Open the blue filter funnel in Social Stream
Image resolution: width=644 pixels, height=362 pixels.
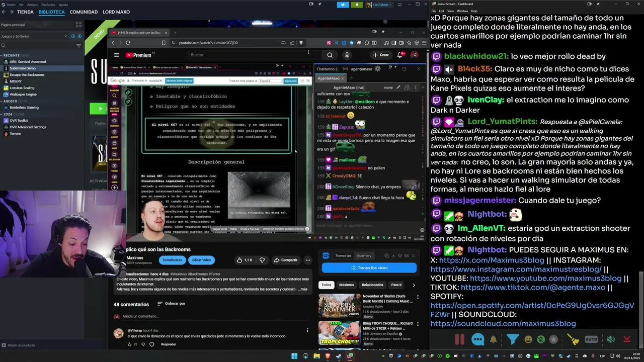coord(513,339)
